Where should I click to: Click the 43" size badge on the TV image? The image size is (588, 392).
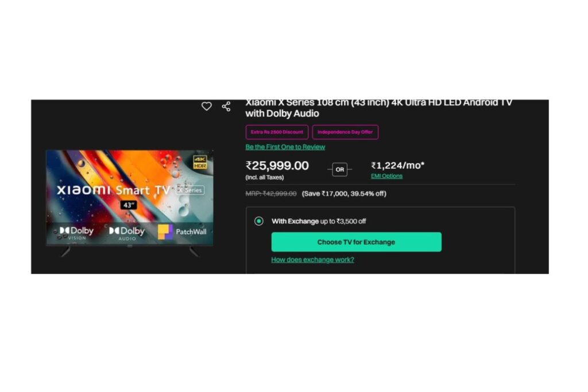pyautogui.click(x=129, y=205)
